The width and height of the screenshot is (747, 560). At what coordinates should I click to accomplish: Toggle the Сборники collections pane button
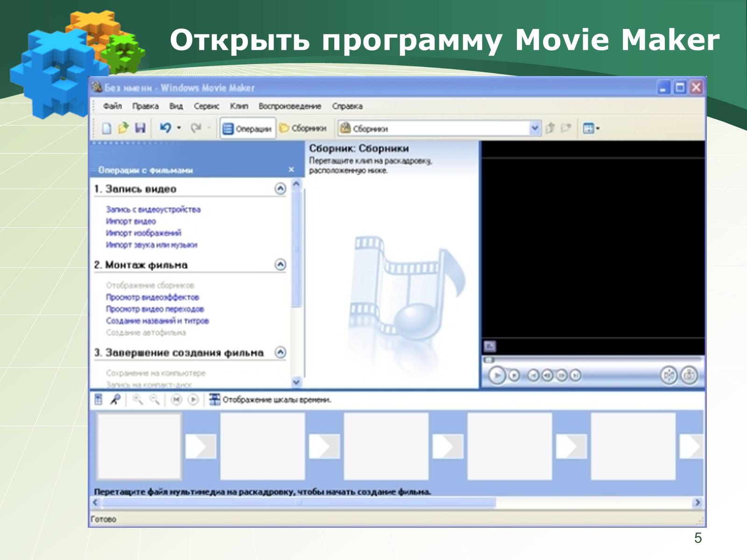pyautogui.click(x=303, y=128)
